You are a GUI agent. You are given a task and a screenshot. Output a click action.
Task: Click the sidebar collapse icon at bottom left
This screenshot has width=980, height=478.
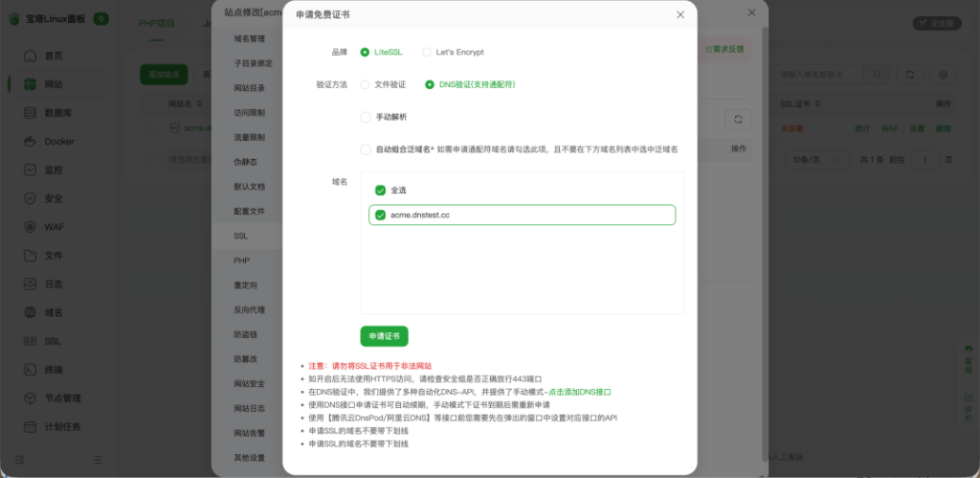pos(19,460)
